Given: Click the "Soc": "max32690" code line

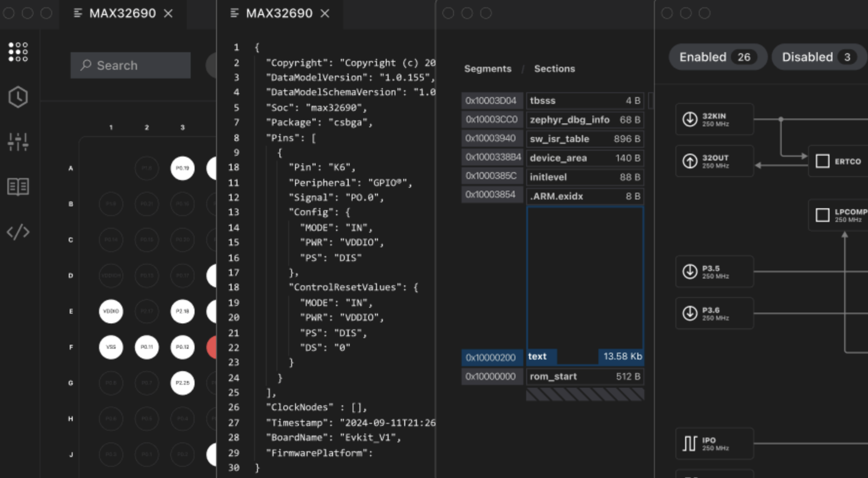Looking at the screenshot, I should click(x=316, y=107).
